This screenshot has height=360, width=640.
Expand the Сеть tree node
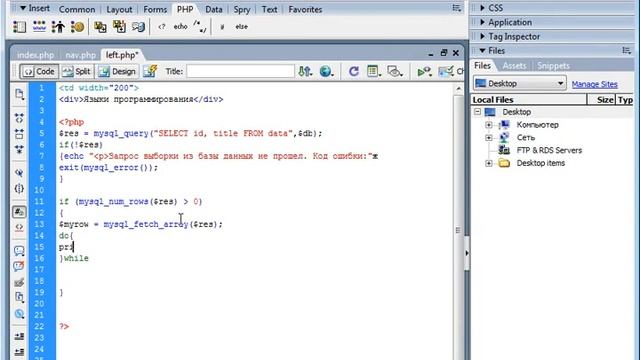coord(489,138)
